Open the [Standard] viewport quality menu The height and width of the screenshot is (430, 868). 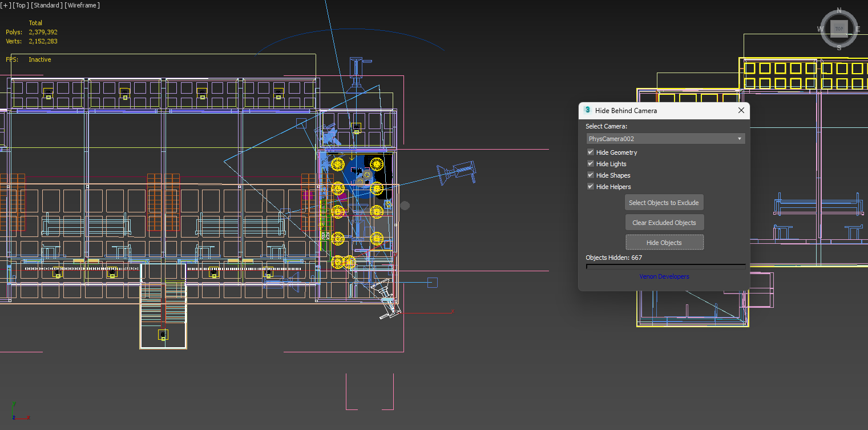47,5
